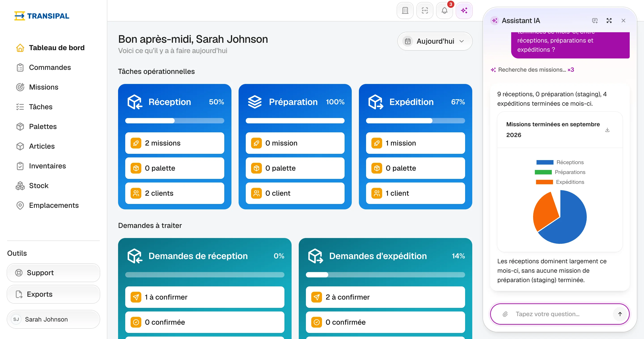The image size is (644, 339).
Task: Click the SJ avatar icon
Action: click(16, 319)
